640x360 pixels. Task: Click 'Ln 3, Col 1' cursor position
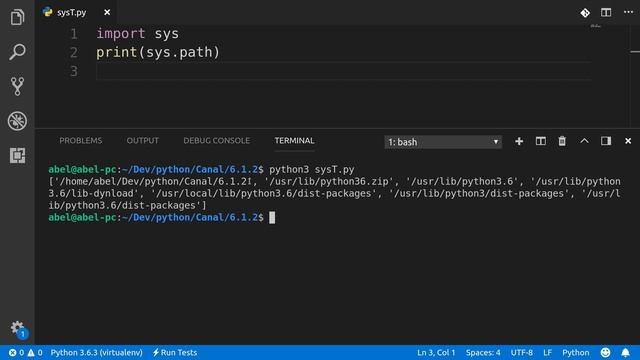436,353
